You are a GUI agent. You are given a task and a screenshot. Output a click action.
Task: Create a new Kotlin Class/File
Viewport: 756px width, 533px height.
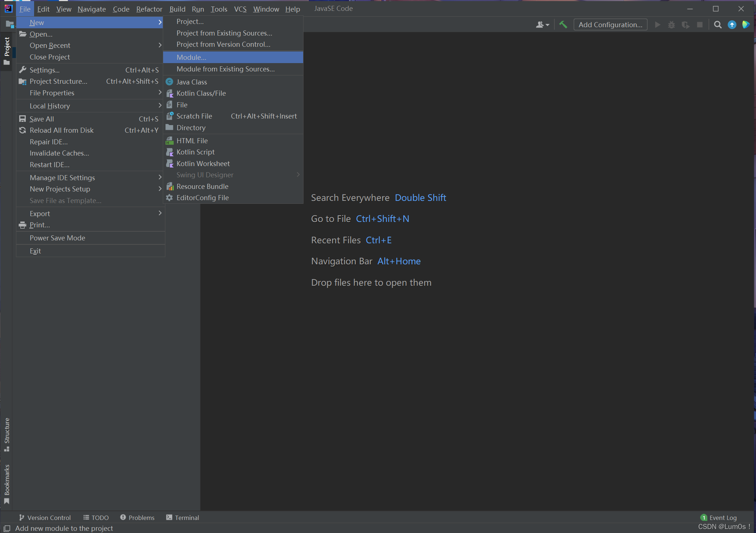click(233, 93)
